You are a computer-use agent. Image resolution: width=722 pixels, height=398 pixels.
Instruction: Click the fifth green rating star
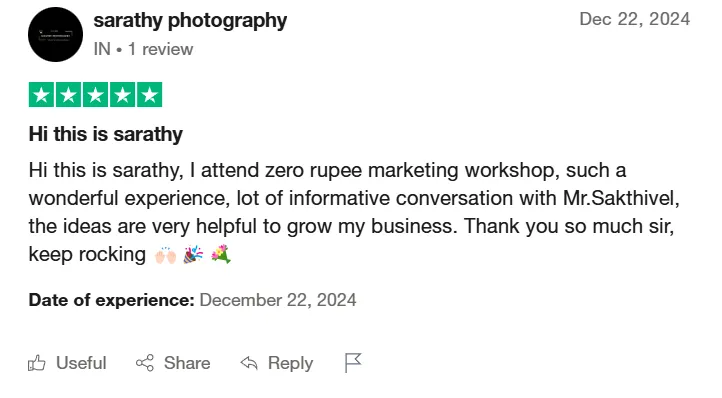click(150, 95)
